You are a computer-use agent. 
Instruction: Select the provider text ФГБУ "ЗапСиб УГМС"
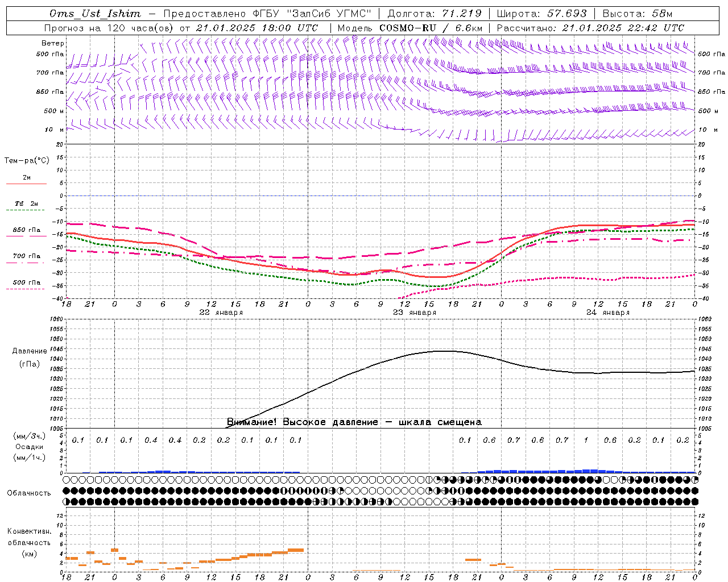tap(311, 14)
